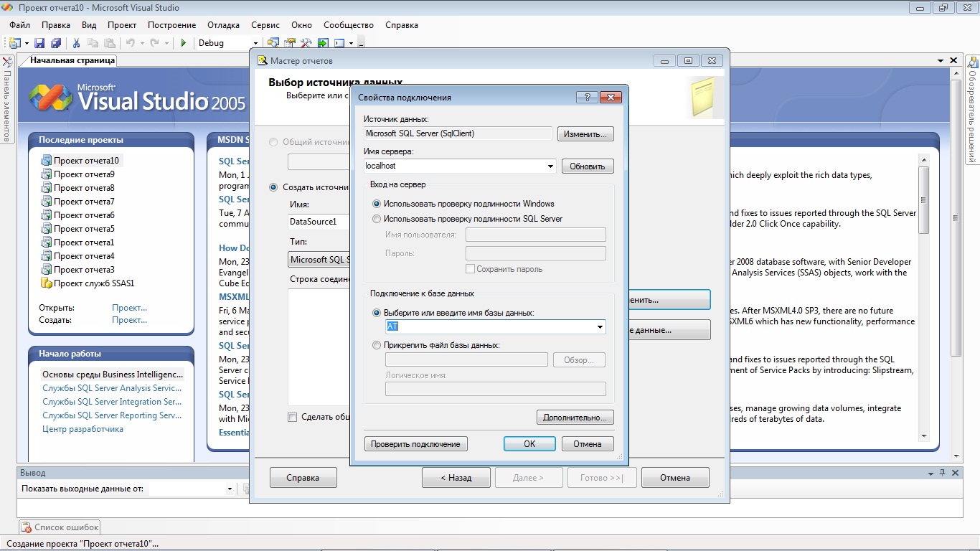Open the Тип Microsoft SQL Server combo box
The width and height of the screenshot is (980, 551).
point(319,260)
